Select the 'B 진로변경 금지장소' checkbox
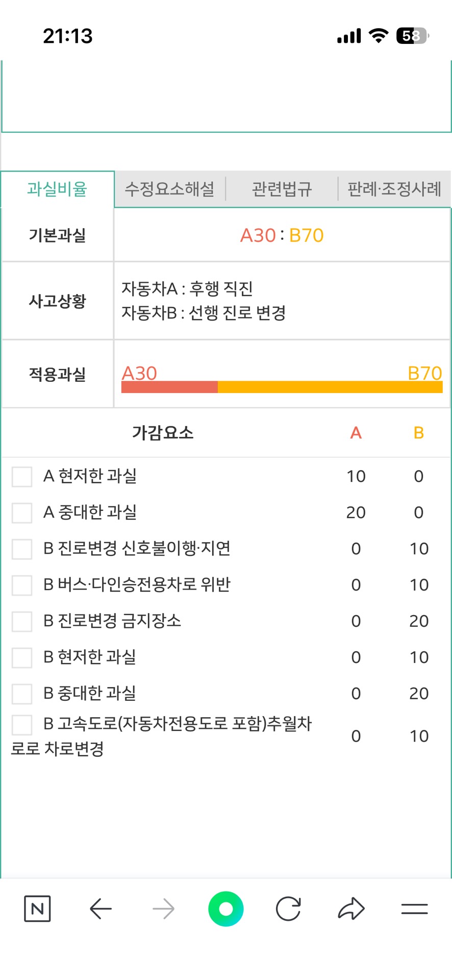This screenshot has width=452, height=980. (22, 622)
